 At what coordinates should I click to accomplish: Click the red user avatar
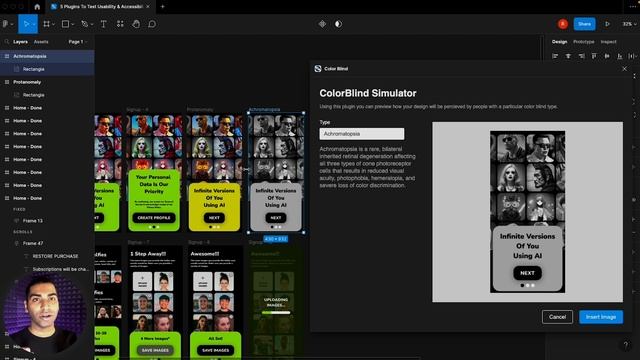pos(563,24)
